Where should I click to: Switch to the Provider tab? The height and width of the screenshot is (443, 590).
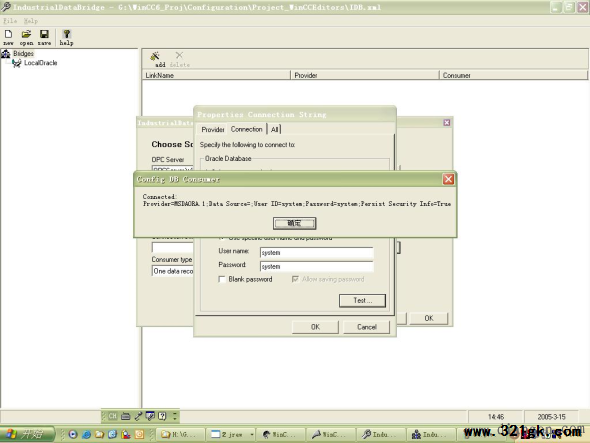(213, 129)
